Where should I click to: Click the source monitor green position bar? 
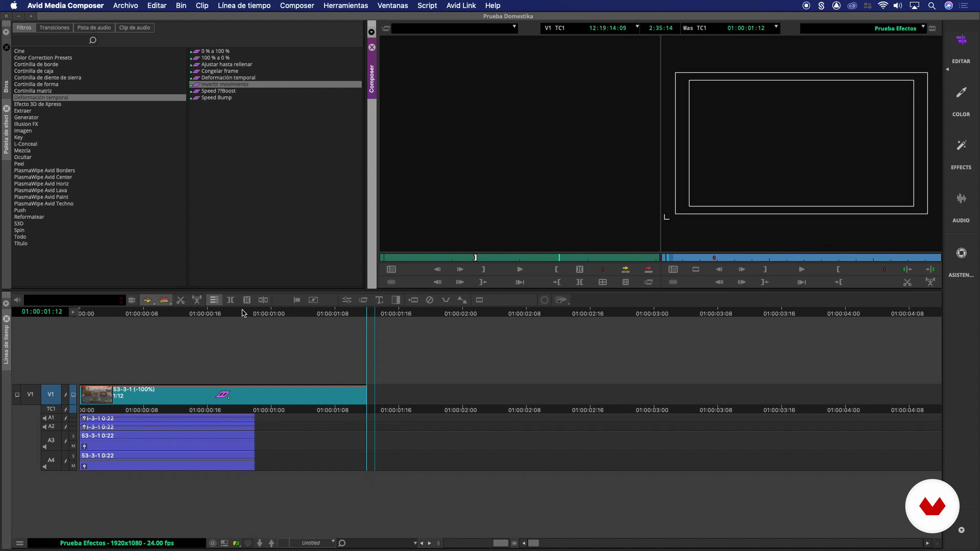520,258
